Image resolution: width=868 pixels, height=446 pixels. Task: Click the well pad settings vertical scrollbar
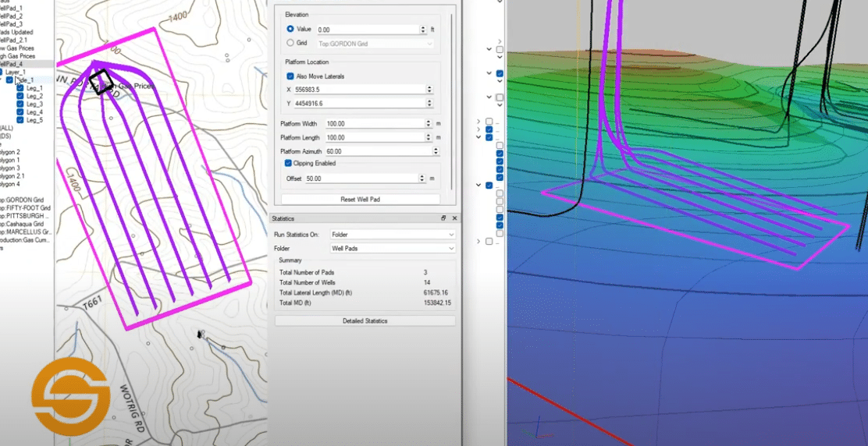[x=452, y=101]
